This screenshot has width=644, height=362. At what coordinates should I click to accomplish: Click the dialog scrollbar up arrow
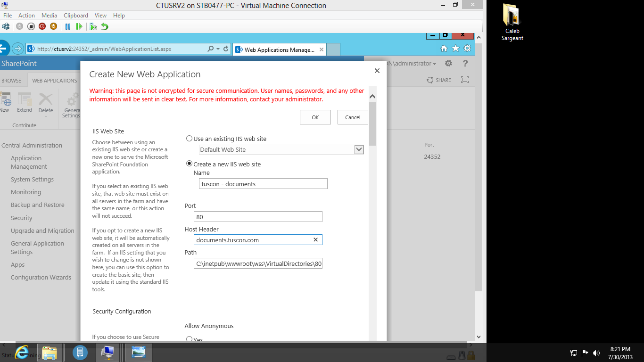[x=372, y=97]
